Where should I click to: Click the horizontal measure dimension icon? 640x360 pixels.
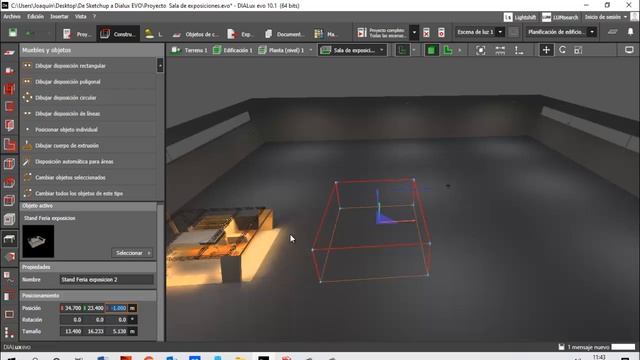[x=500, y=50]
